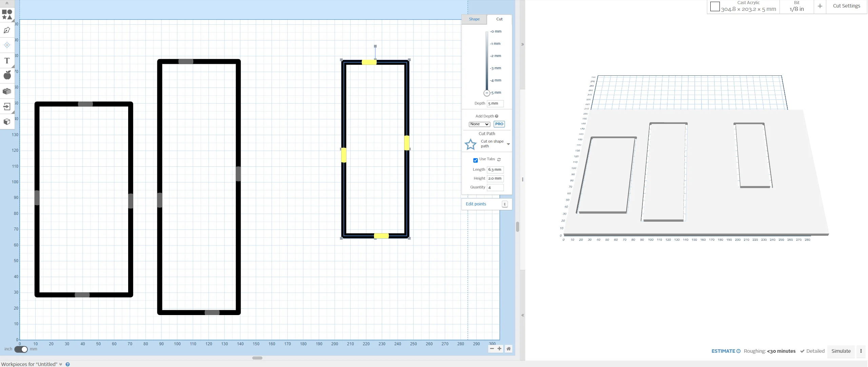Click the ESTIMATE link
Screen dimensions: 868x367
pos(726,351)
